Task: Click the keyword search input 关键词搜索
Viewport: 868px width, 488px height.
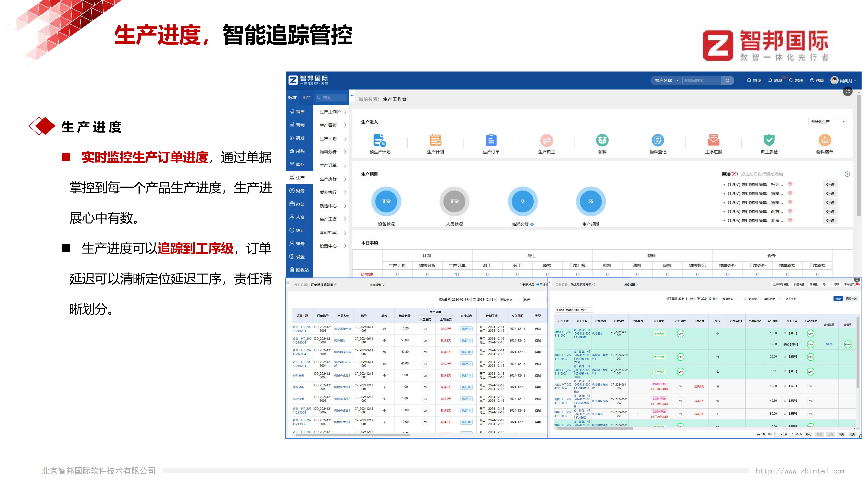Action: click(x=702, y=80)
